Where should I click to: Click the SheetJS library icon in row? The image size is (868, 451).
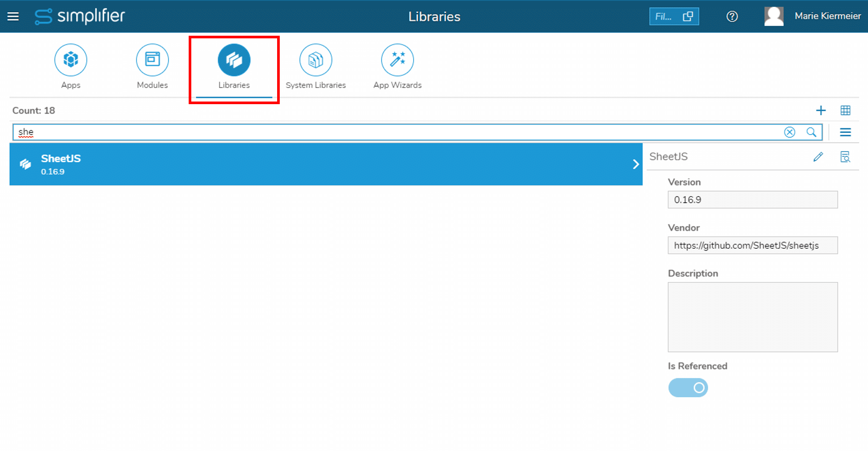click(25, 164)
